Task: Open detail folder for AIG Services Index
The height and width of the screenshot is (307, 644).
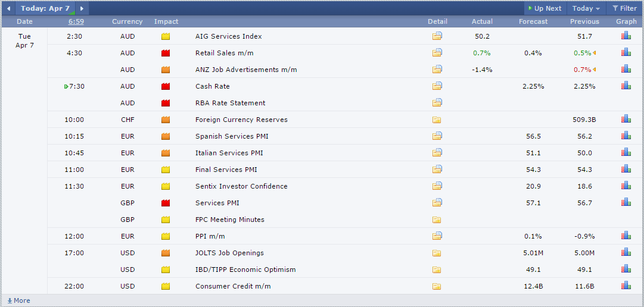Action: point(437,36)
